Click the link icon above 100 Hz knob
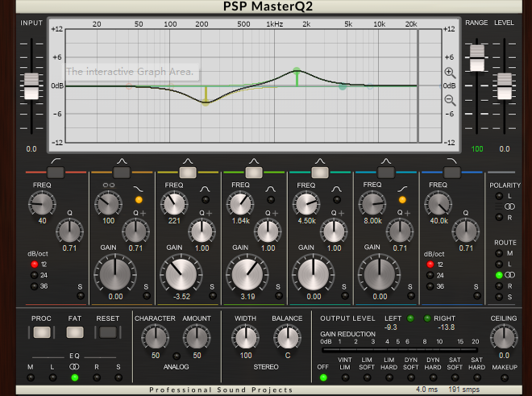The image size is (532, 396). [x=109, y=185]
